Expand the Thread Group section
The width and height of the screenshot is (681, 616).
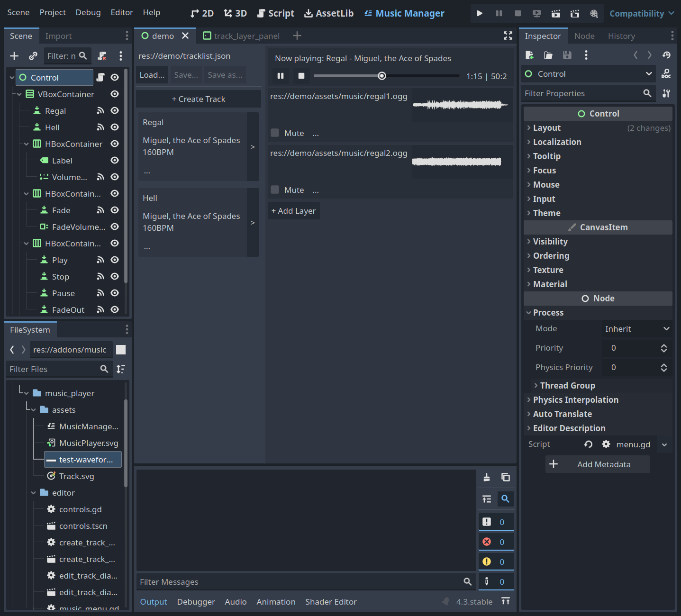602,386
